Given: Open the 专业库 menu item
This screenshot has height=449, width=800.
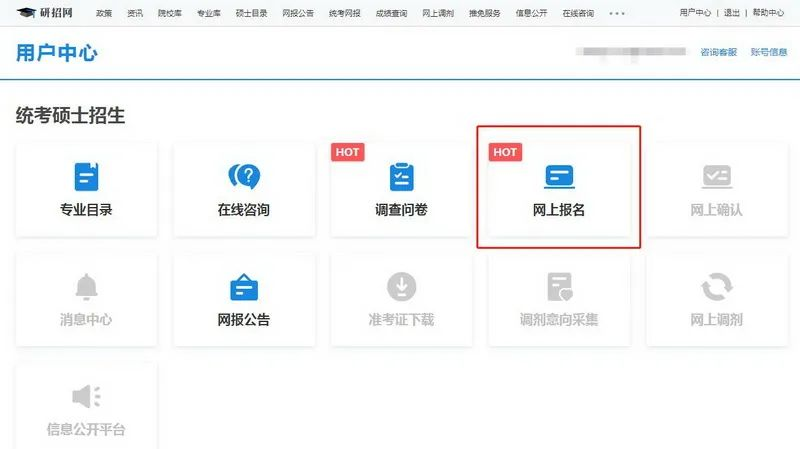Looking at the screenshot, I should click(209, 13).
